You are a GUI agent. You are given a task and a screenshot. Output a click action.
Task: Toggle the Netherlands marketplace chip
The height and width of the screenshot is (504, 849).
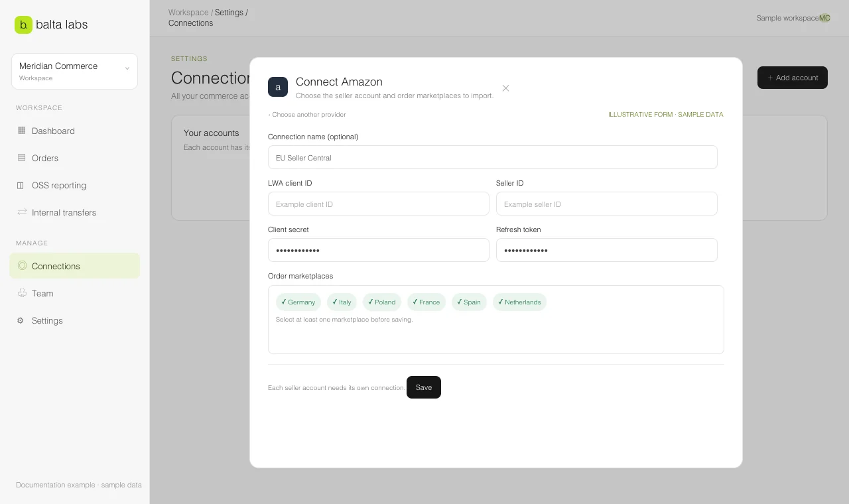519,302
